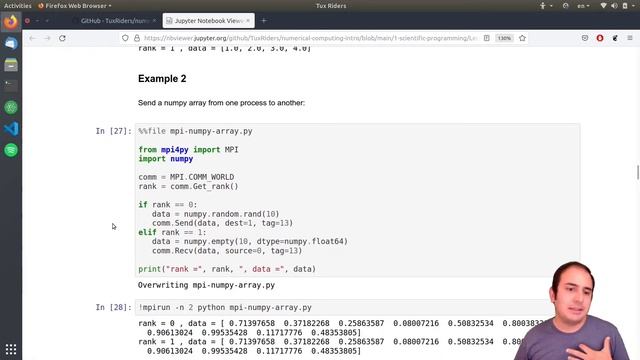Open the Tux Riders clock panel
640x360 pixels.
[331, 6]
